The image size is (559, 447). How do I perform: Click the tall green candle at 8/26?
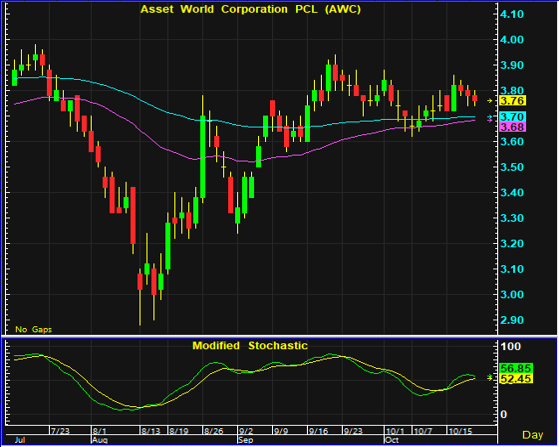click(x=202, y=157)
